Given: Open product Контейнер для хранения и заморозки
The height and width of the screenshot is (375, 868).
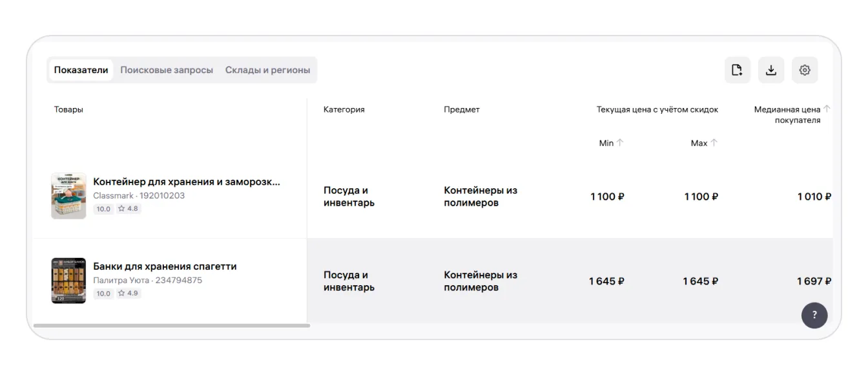Looking at the screenshot, I should tap(187, 182).
